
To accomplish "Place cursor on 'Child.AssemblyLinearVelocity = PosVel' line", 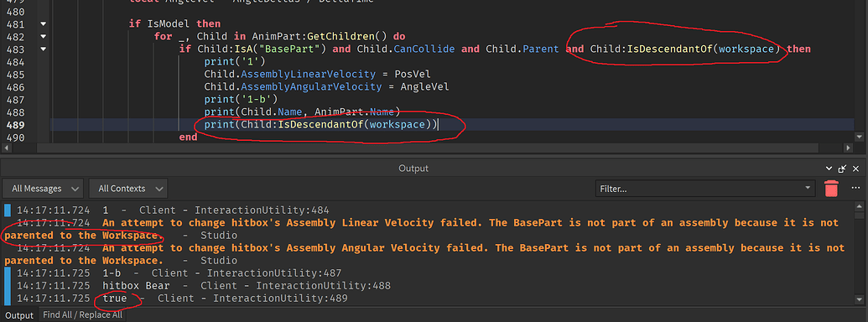I will [317, 74].
